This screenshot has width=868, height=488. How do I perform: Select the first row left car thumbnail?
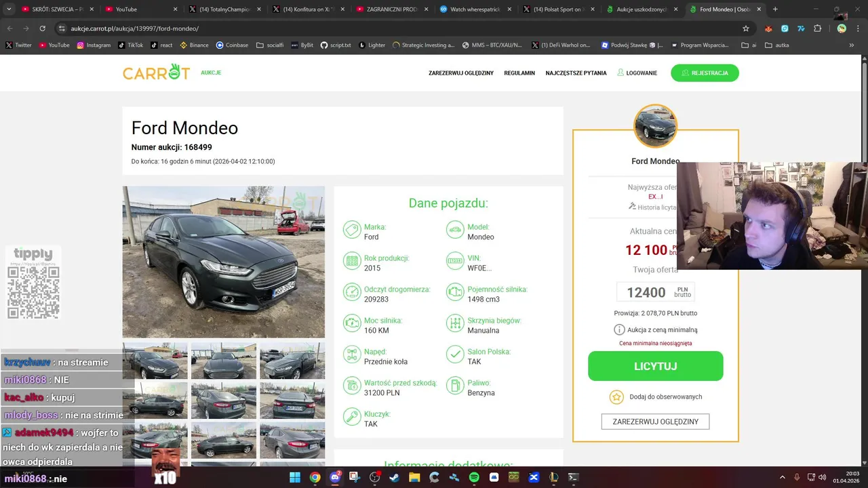click(x=155, y=361)
